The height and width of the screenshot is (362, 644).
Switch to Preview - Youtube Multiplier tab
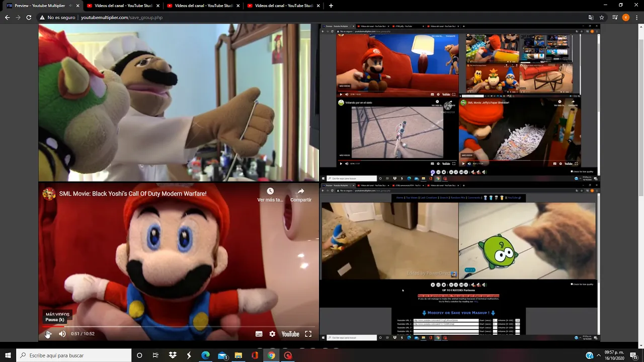pos(40,6)
